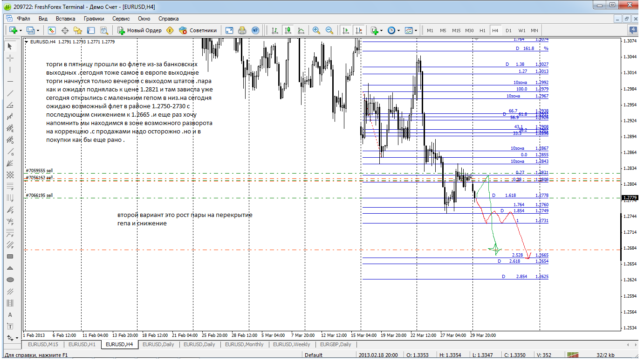Viewport: 644px width, 363px height.
Task: Click the Print chart icon
Action: point(242,30)
